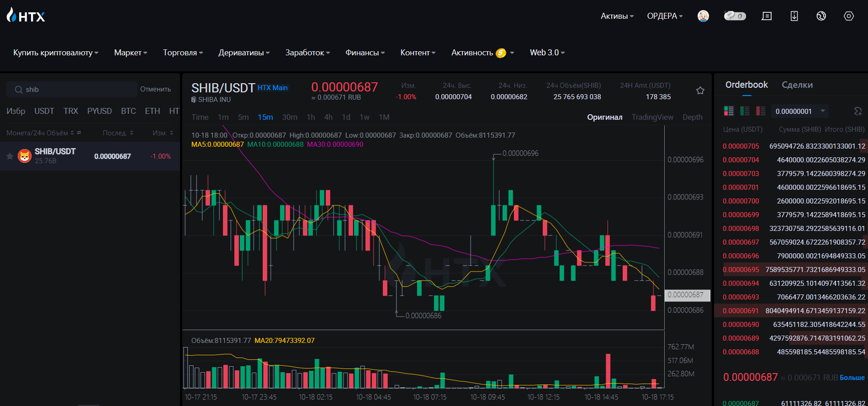The height and width of the screenshot is (406, 868).
Task: Select the ETH market tab
Action: [153, 111]
